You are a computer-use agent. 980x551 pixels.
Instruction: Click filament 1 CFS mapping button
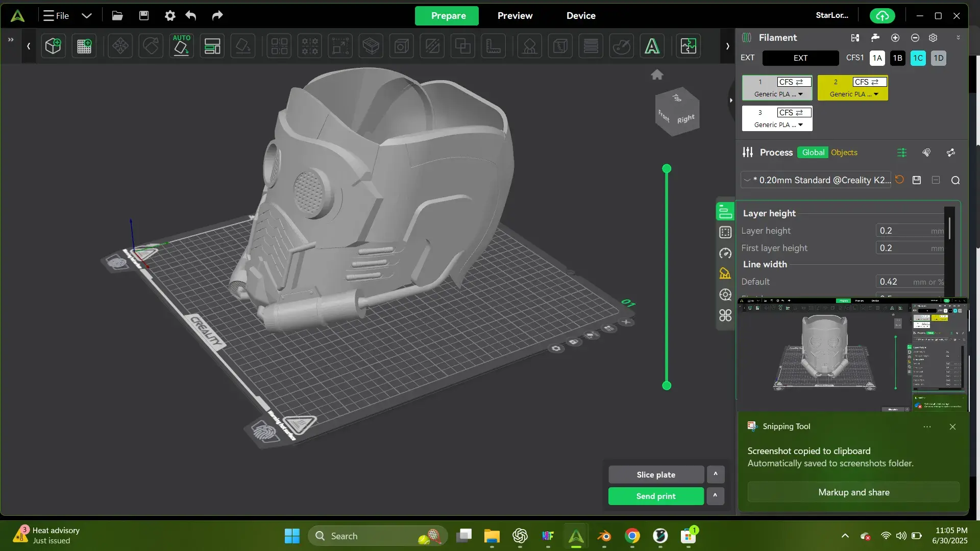point(794,82)
